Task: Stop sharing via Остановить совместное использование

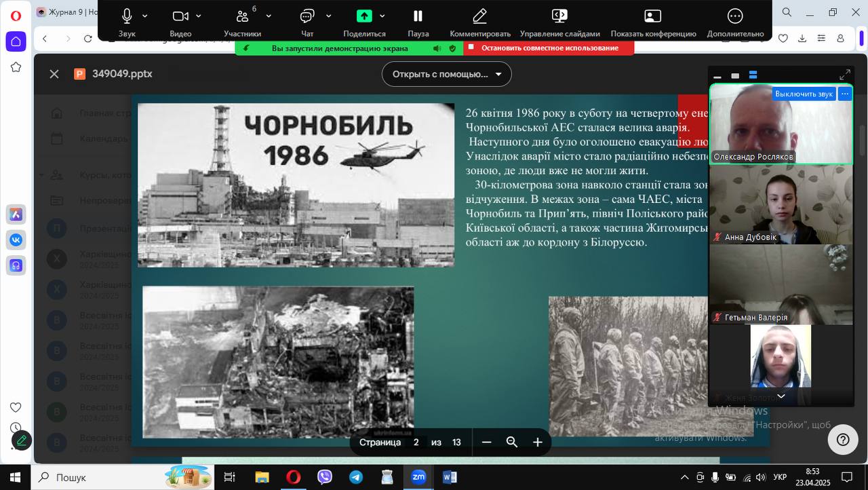Action: coord(549,48)
